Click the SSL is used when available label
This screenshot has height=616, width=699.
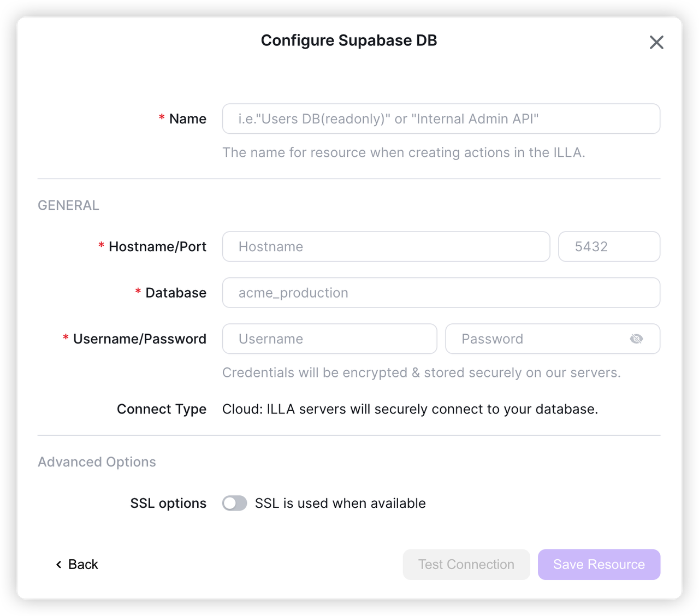340,503
